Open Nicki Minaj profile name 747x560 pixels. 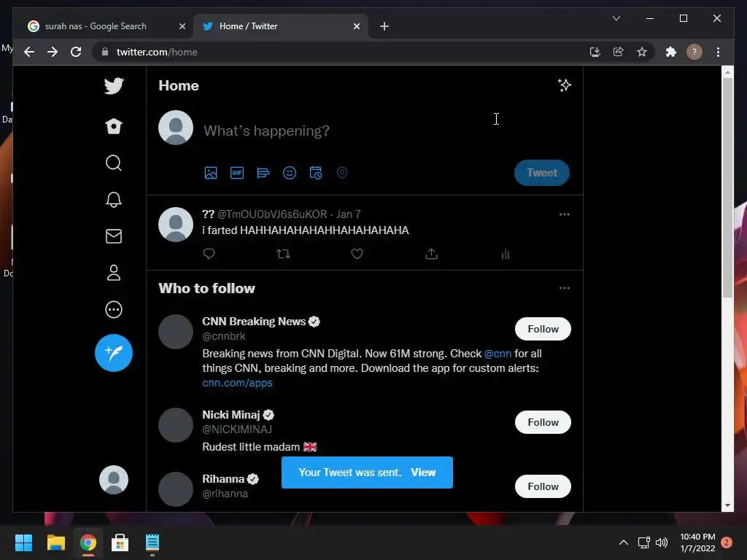click(231, 415)
